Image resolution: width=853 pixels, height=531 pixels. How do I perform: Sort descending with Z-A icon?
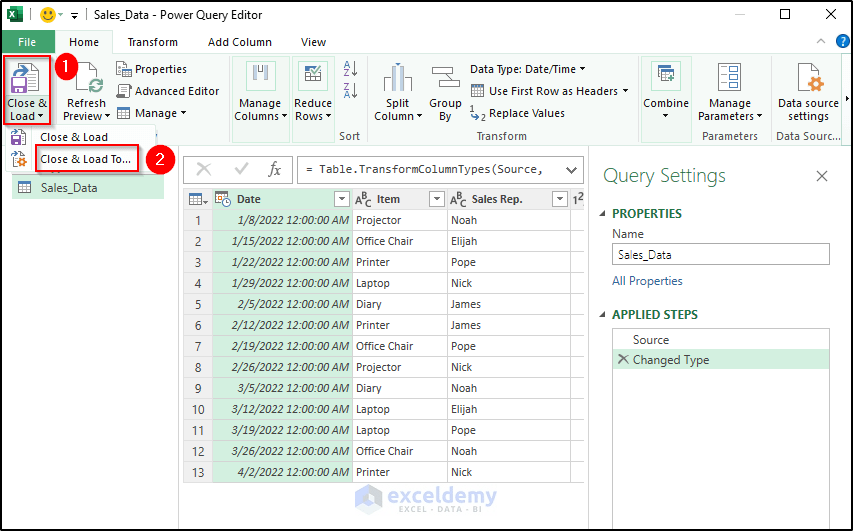tap(350, 90)
